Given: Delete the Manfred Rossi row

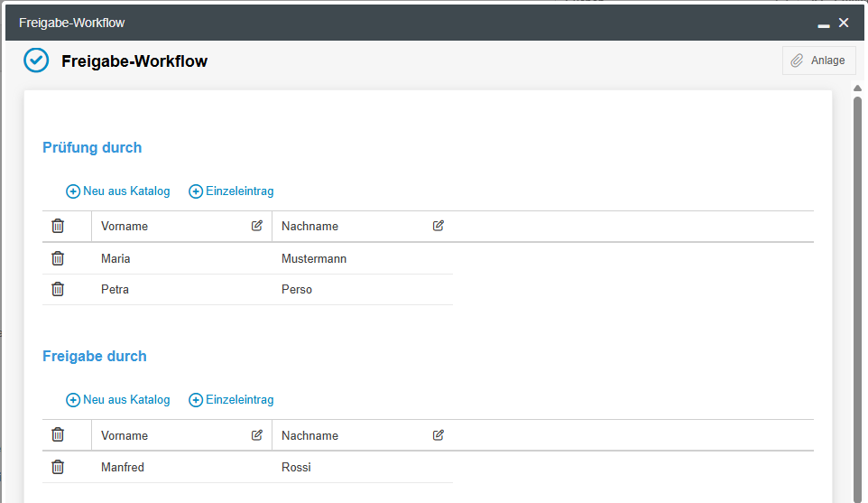Looking at the screenshot, I should [x=58, y=467].
